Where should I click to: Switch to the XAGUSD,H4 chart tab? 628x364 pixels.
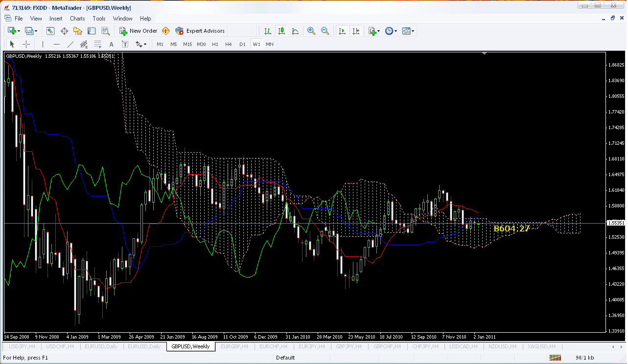point(541,346)
